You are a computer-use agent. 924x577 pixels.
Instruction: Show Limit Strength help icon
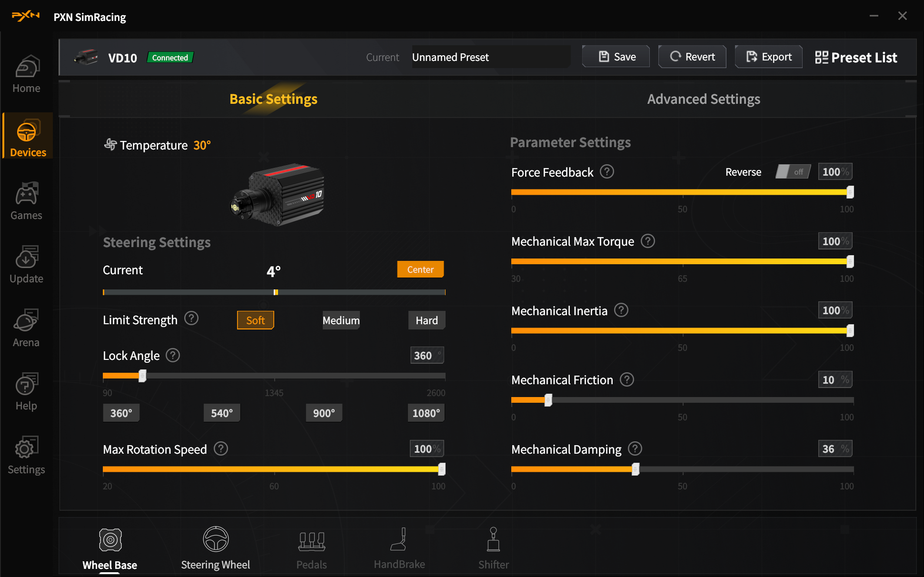coord(191,318)
